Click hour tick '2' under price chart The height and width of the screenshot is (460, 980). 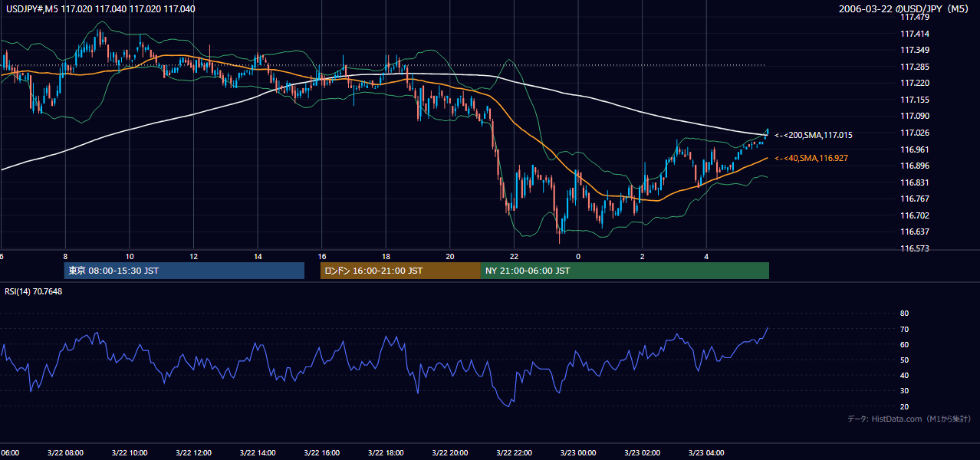point(643,256)
